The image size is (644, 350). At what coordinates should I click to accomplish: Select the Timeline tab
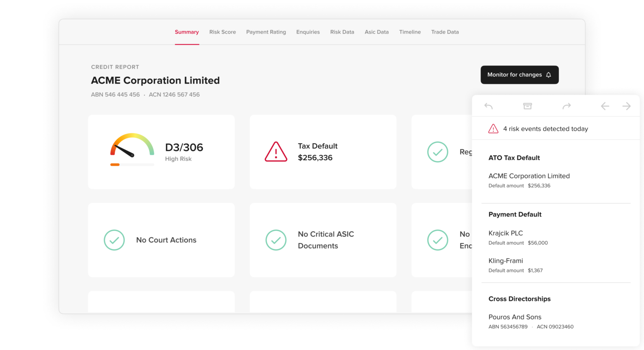(410, 32)
